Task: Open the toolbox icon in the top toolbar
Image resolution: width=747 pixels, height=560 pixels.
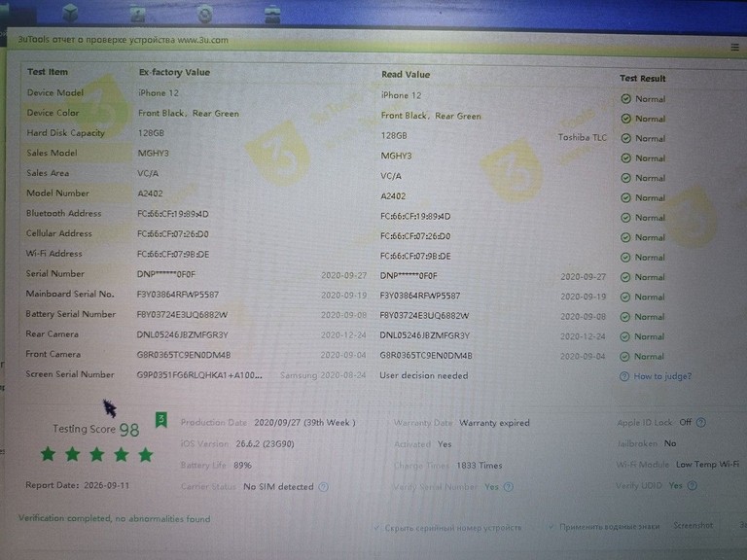Action: pyautogui.click(x=272, y=15)
